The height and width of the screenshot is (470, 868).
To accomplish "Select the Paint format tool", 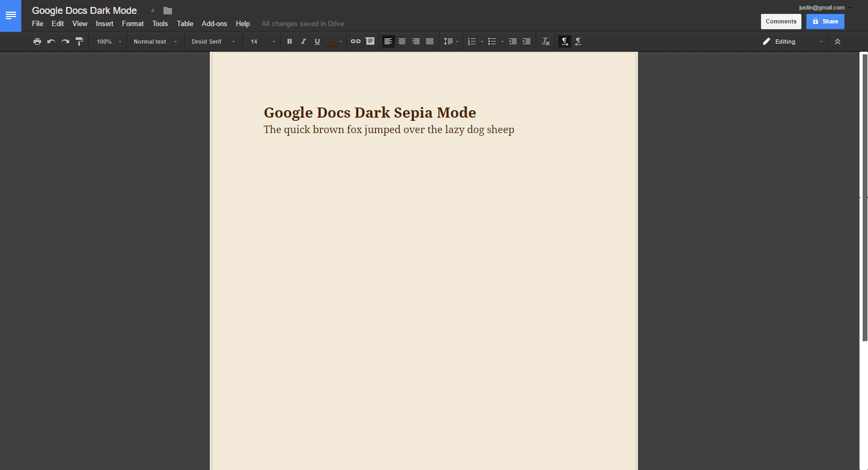I will pyautogui.click(x=79, y=42).
